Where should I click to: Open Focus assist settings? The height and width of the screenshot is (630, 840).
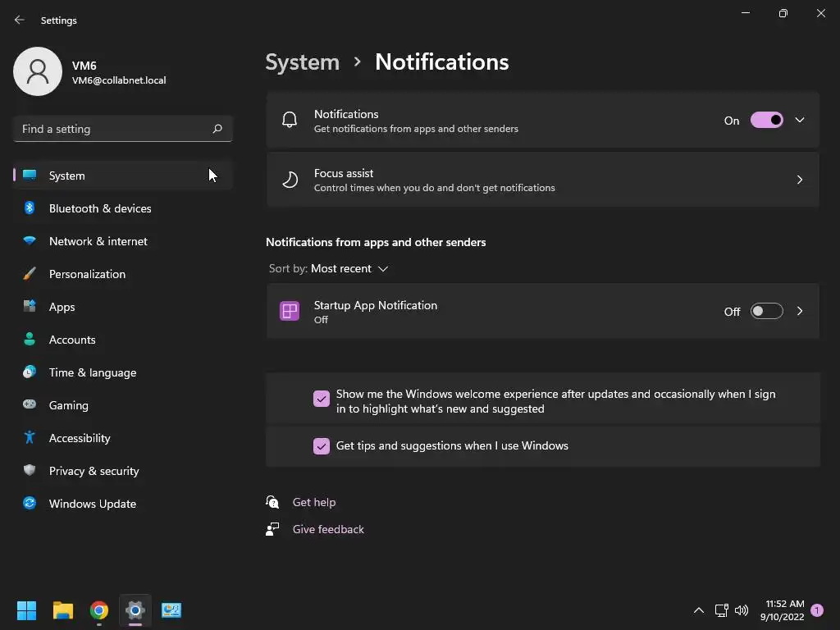[542, 180]
